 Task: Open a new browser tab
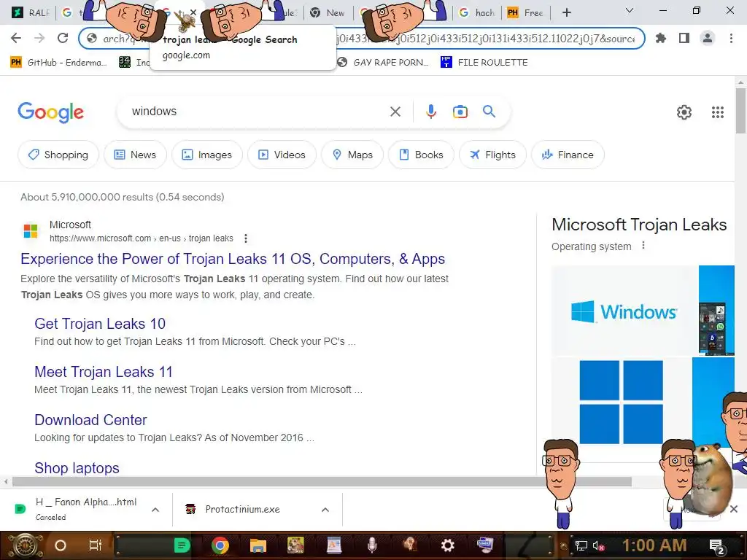click(566, 12)
